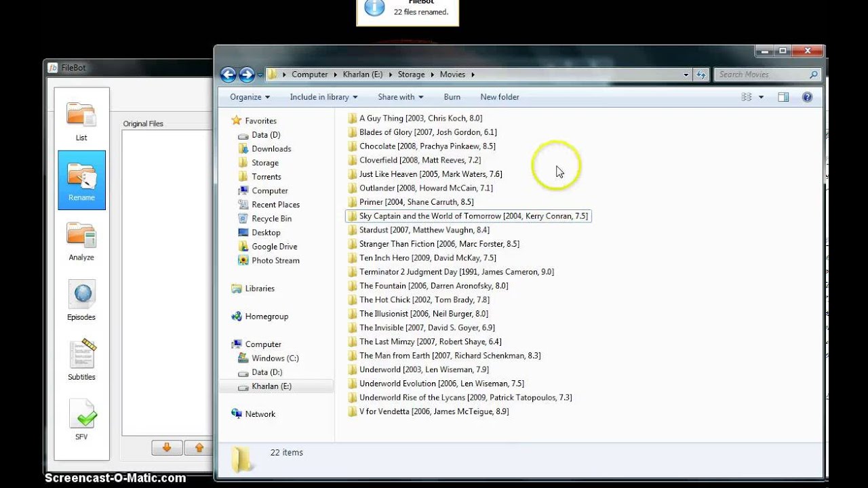This screenshot has width=868, height=488.
Task: Open the Episodes panel in FileBot
Action: [81, 300]
